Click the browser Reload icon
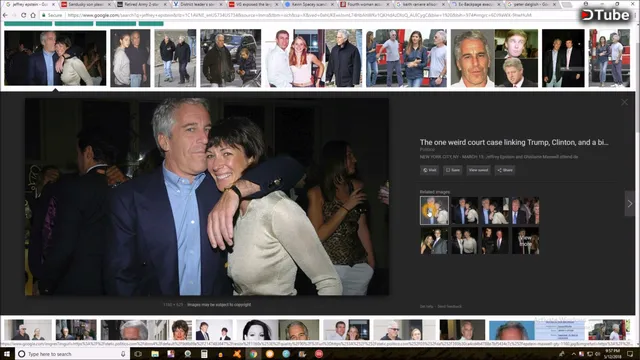The image size is (640, 360). coord(24,15)
